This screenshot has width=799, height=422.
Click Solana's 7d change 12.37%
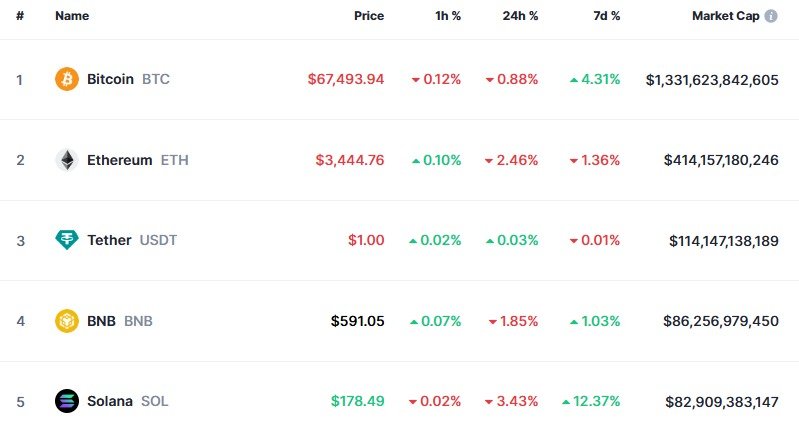pos(596,401)
